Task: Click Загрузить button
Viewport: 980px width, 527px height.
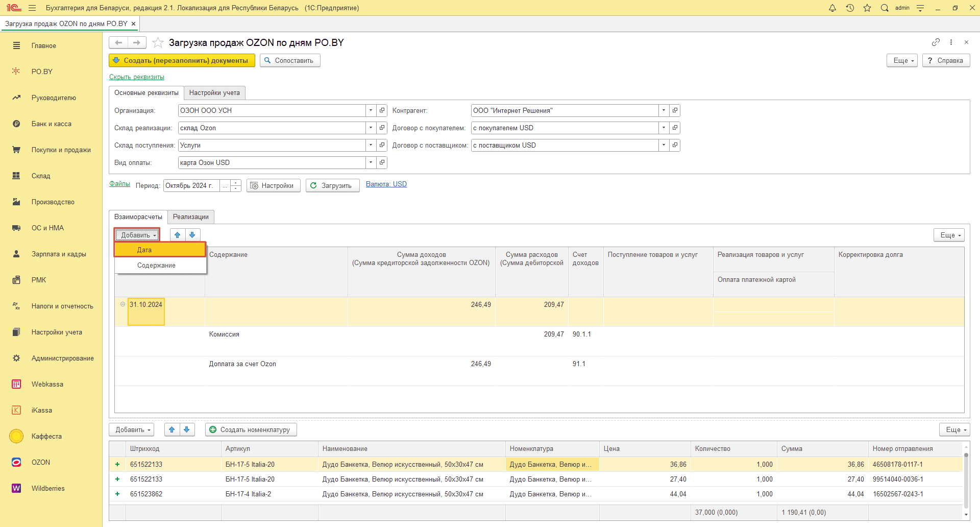Action: [x=333, y=185]
